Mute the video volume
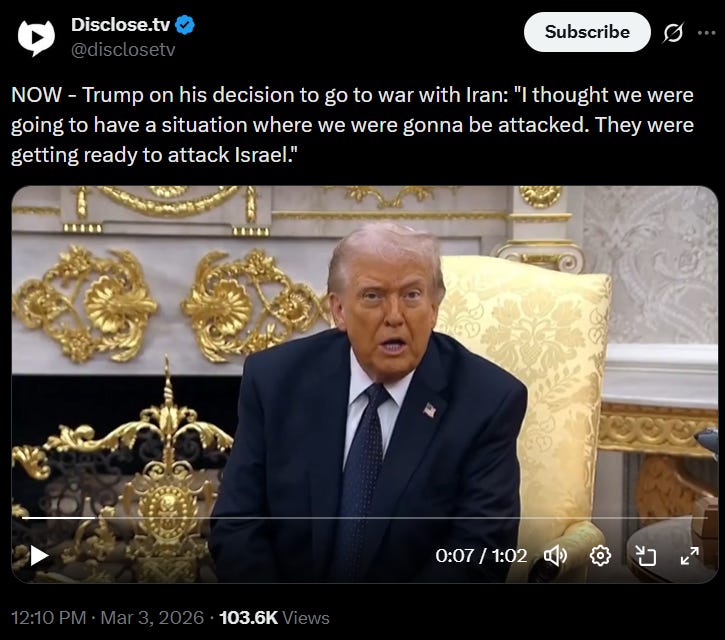The width and height of the screenshot is (725, 640). point(555,555)
